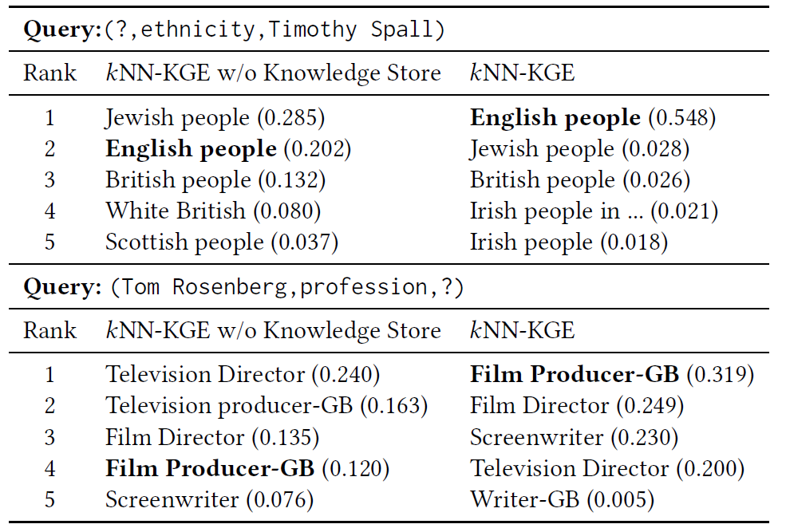The height and width of the screenshot is (532, 786).
Task: Select Irish people entry scoring 0.018
Action: click(x=568, y=242)
